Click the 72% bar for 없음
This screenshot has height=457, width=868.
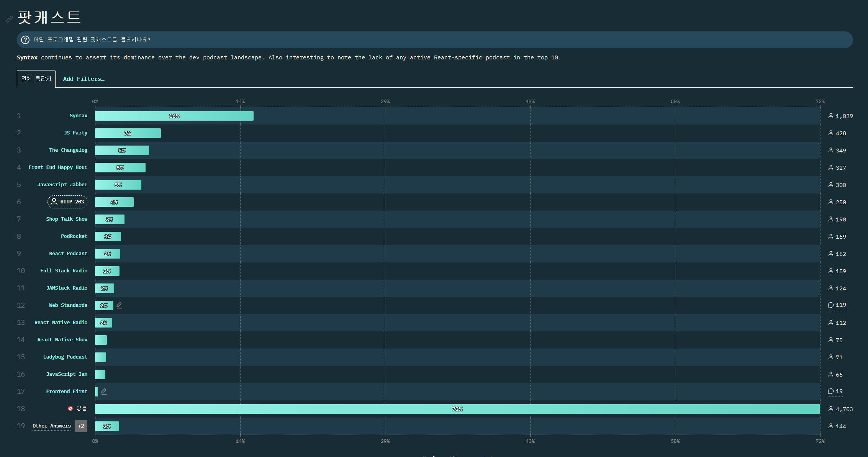tap(457, 409)
